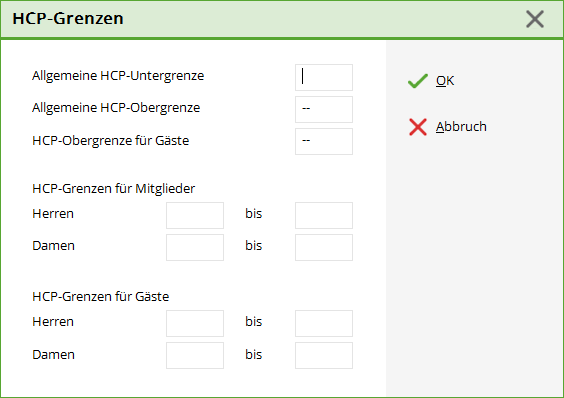This screenshot has width=564, height=398.
Task: Focus Gäste Damen upper limit field
Action: click(x=324, y=355)
